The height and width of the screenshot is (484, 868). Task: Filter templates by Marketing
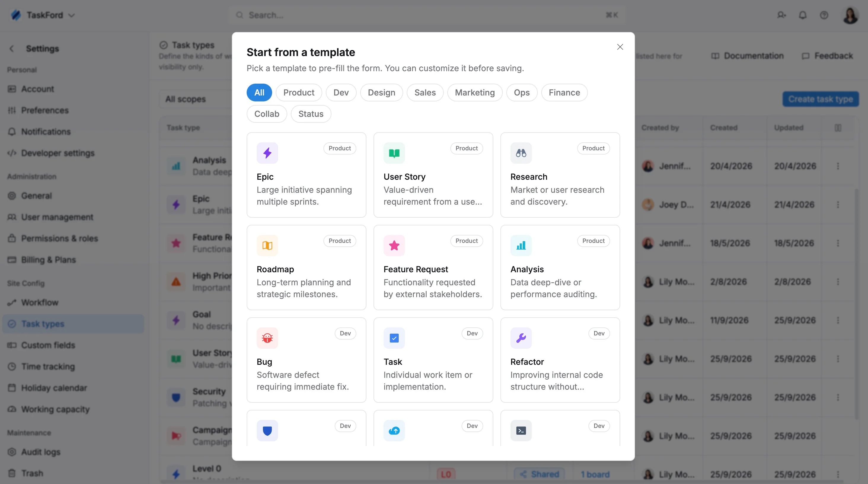click(x=475, y=93)
